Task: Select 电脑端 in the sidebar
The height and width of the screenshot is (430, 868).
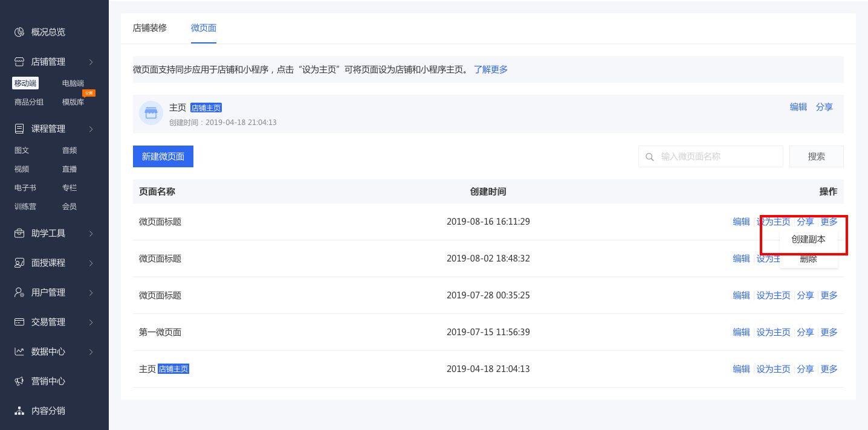Action: point(73,83)
